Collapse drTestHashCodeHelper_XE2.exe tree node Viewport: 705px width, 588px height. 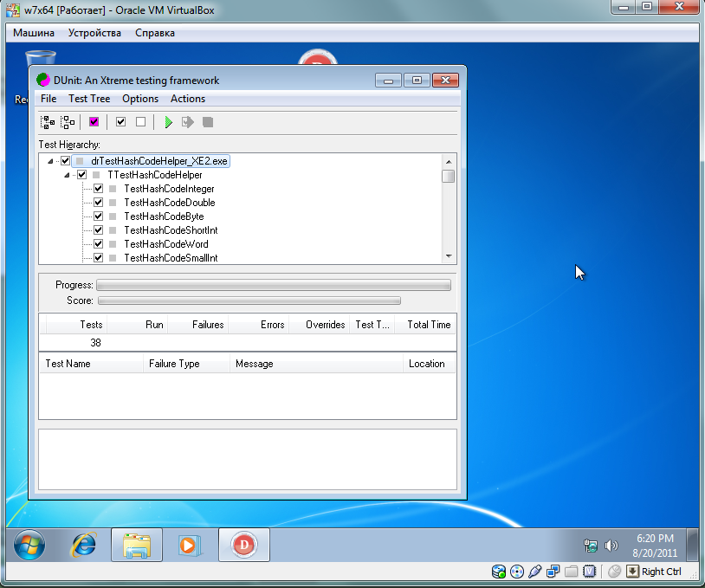click(50, 161)
